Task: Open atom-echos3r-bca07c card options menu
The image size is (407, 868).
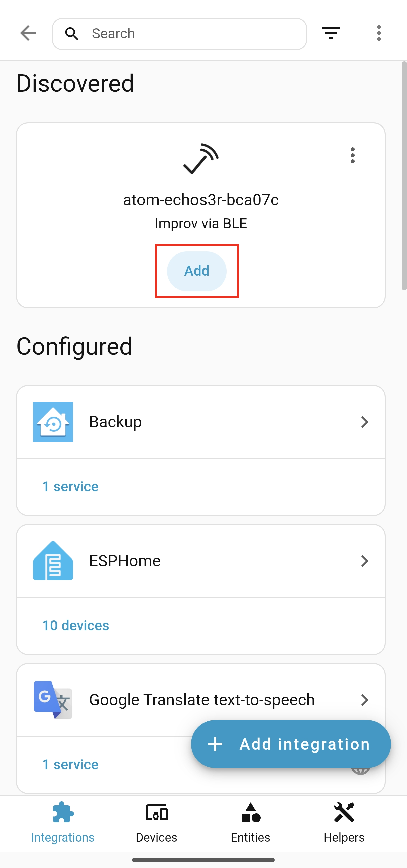Action: pos(352,156)
